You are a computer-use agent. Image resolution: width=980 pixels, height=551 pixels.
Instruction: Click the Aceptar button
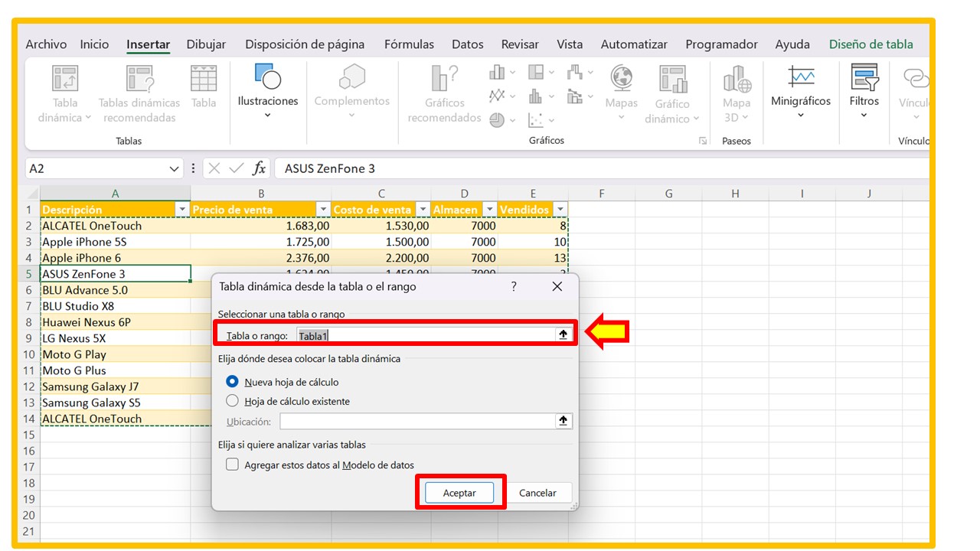459,492
